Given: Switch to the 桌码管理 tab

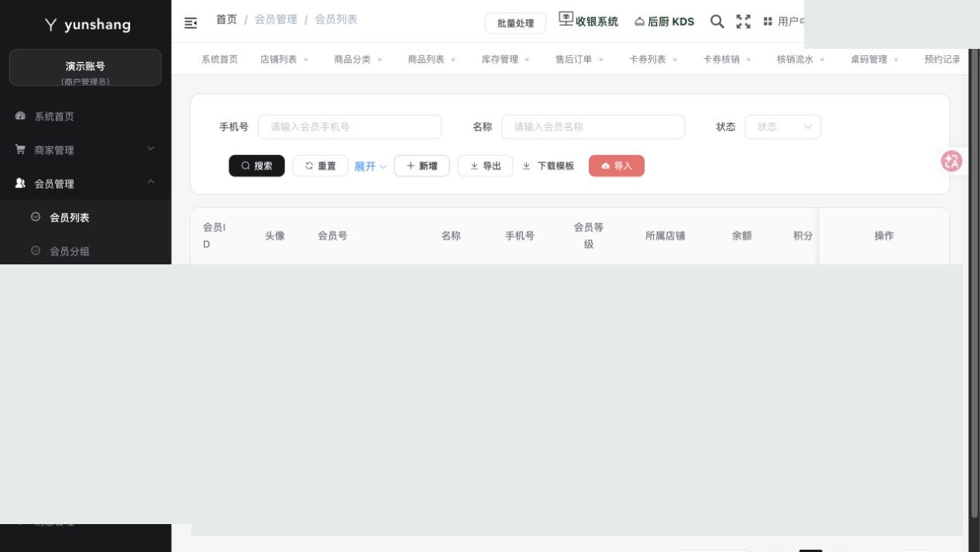Looking at the screenshot, I should [869, 60].
